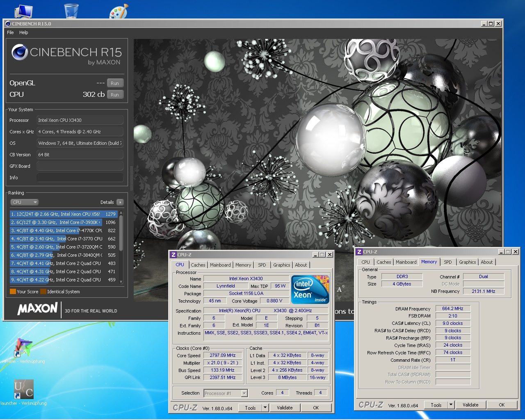Image resolution: width=525 pixels, height=420 pixels.
Task: Click Validate in memory CPU-Z window
Action: [x=470, y=405]
